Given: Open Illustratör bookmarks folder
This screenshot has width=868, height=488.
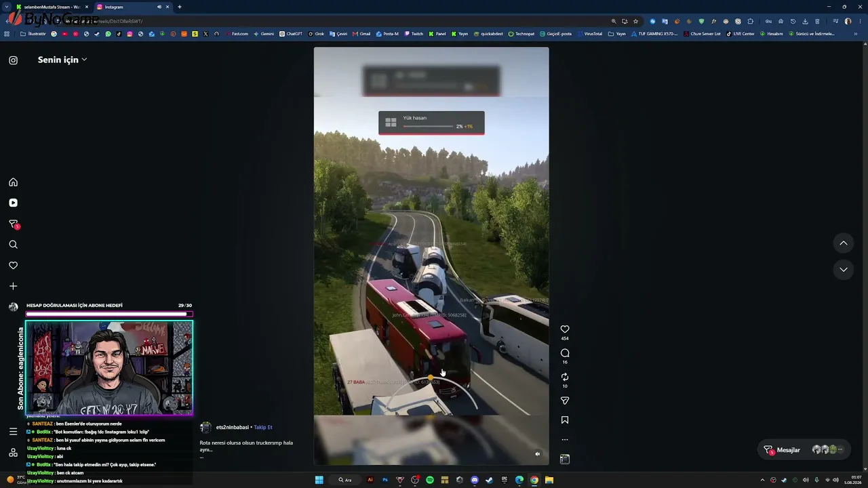Looking at the screenshot, I should point(34,34).
